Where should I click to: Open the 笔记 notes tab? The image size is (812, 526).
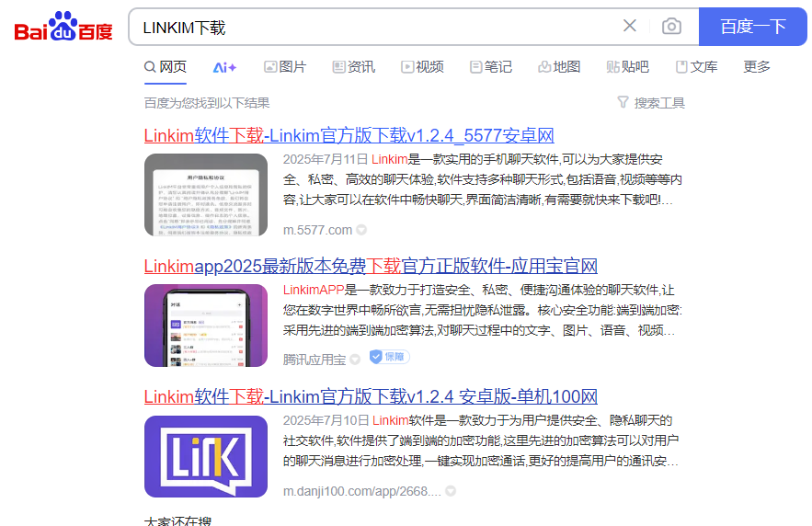[x=490, y=67]
